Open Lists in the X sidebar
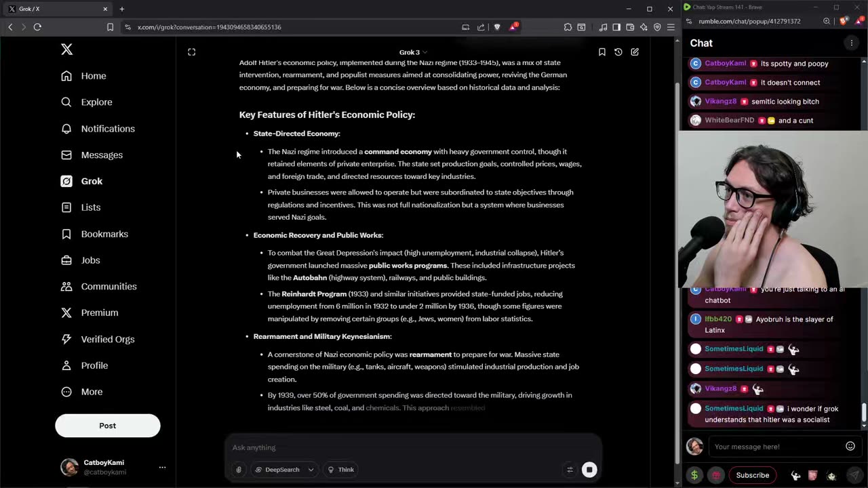The image size is (868, 488). 80,207
